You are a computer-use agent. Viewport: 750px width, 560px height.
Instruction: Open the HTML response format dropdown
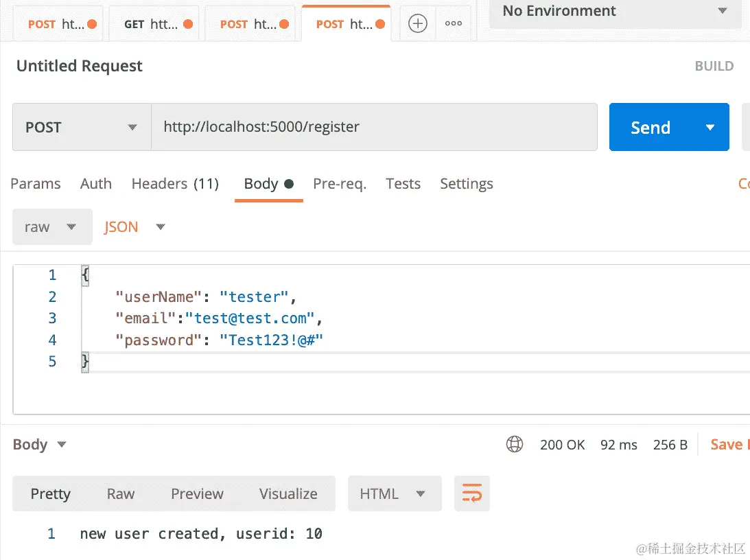click(395, 493)
